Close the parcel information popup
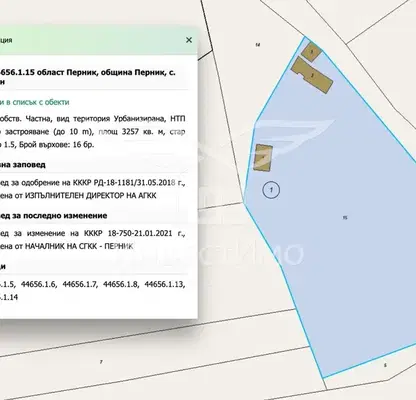Screen dimensions: 416x400 click(x=189, y=40)
